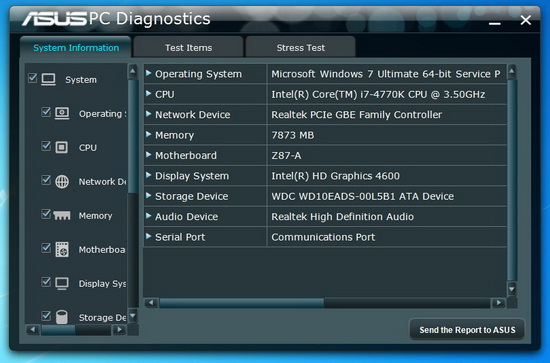Select the System label in sidebar tree

point(81,80)
